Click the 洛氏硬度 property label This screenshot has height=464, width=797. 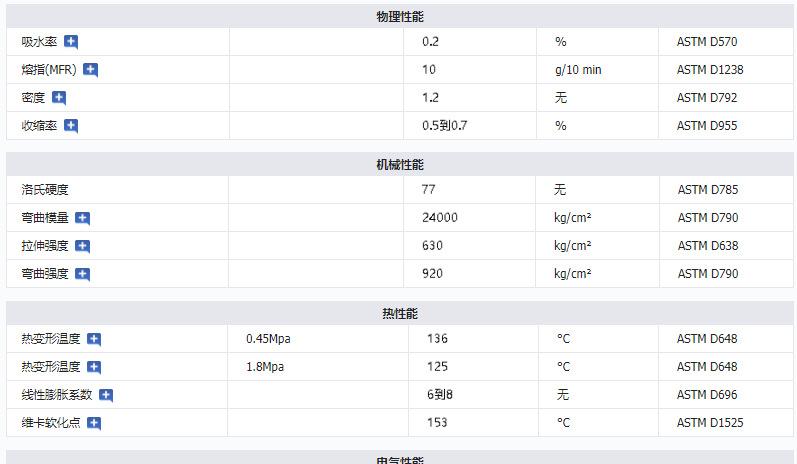tap(45, 190)
